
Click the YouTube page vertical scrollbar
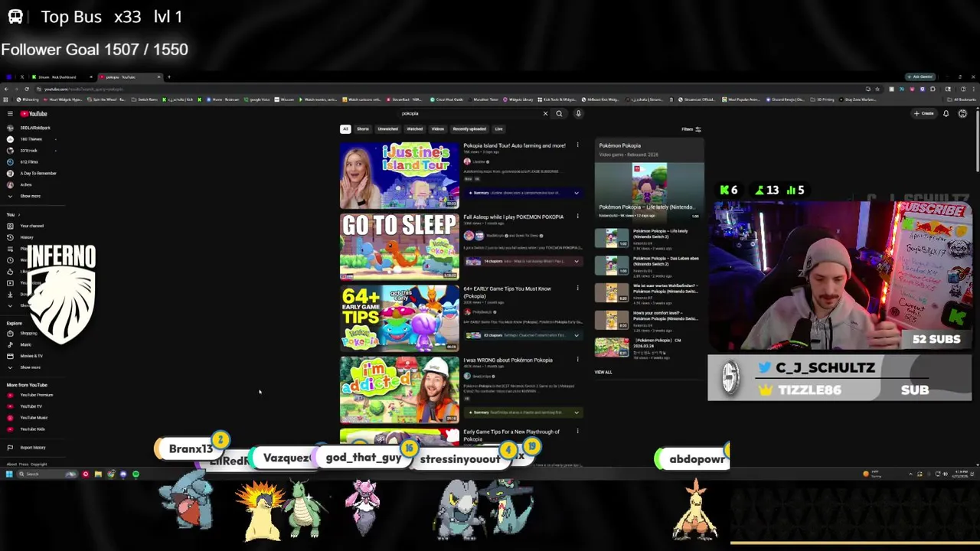[x=976, y=140]
